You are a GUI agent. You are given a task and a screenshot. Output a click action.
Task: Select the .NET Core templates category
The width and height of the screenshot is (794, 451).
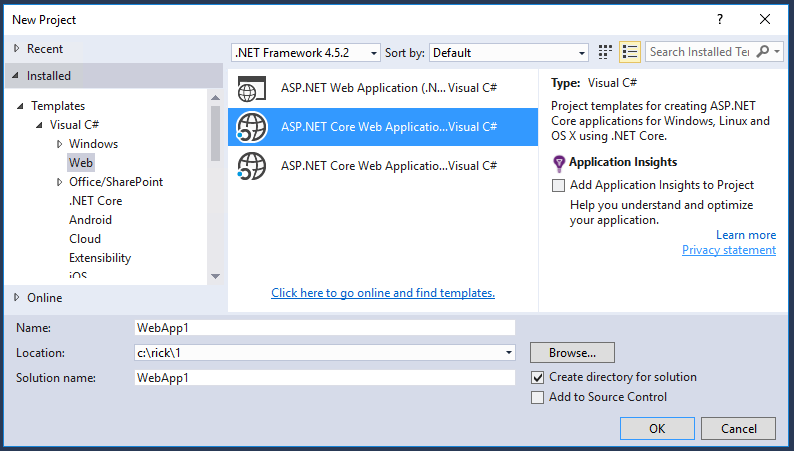(x=96, y=201)
